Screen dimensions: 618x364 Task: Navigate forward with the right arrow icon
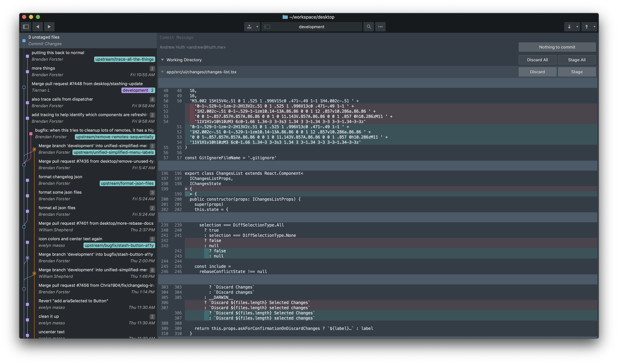tap(49, 27)
